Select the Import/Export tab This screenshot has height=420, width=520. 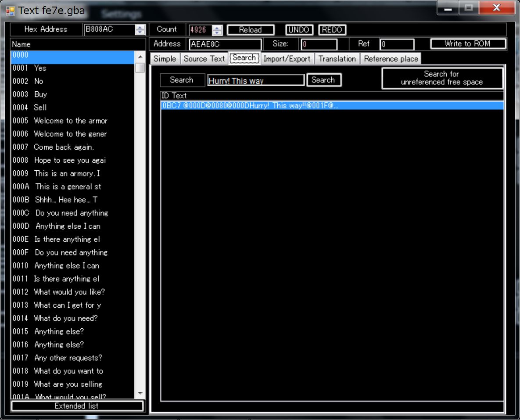click(287, 59)
